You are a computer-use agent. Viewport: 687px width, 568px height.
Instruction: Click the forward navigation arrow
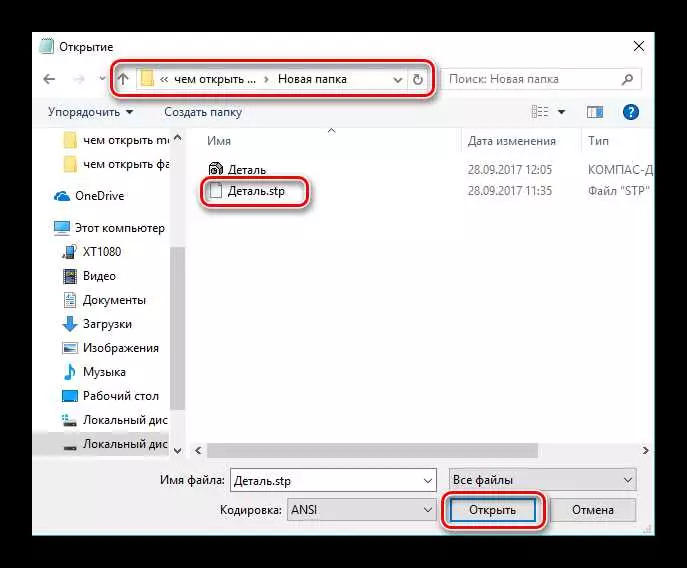(78, 79)
